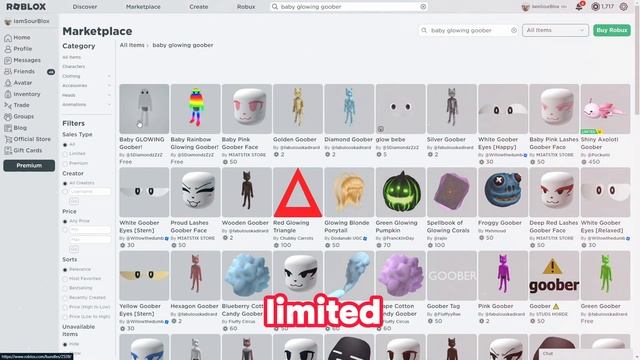Open the Trade sidebar icon
Screen dimensions: 640x360
pos(8,105)
